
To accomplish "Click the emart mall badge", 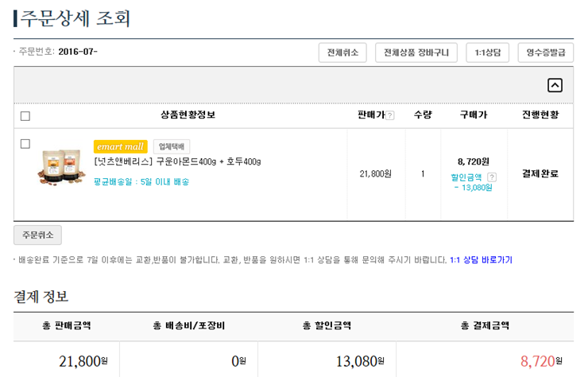I will click(x=120, y=146).
